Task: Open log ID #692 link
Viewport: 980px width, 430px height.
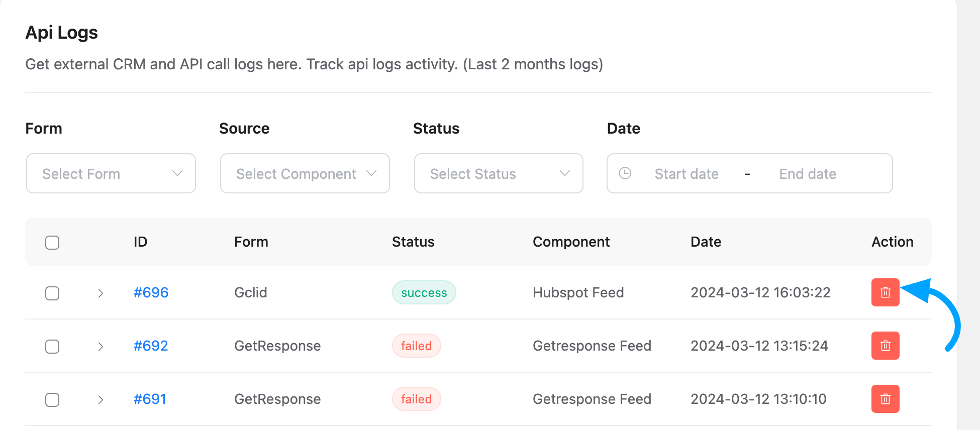Action: 151,346
